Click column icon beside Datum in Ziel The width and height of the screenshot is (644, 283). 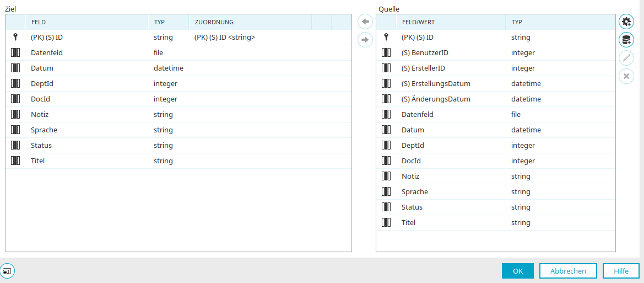15,68
